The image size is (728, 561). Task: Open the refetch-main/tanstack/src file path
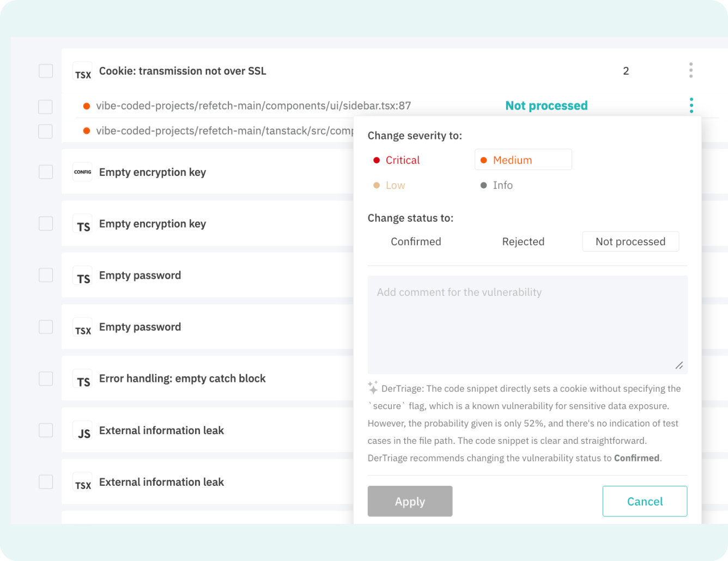[225, 131]
